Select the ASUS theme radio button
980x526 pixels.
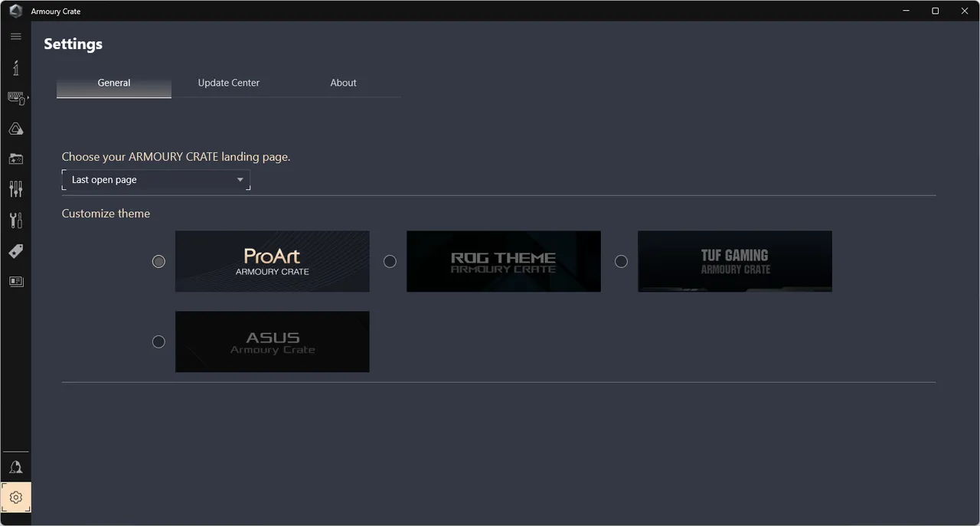[x=158, y=341]
